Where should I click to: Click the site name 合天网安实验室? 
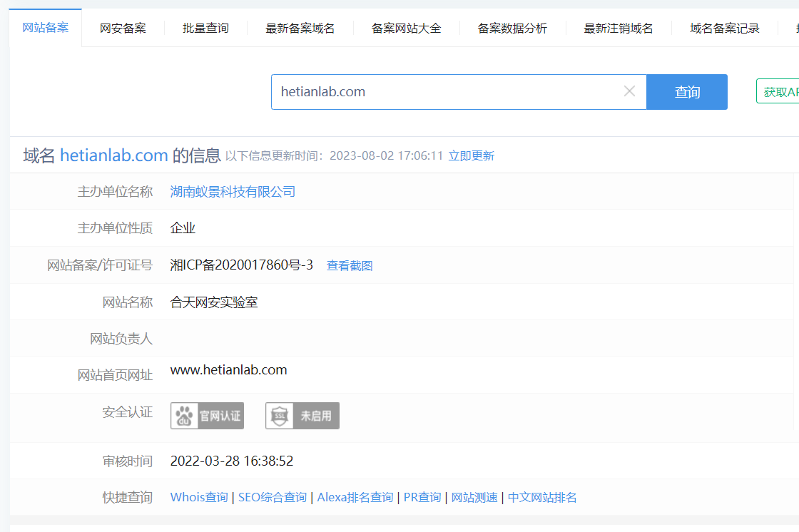pyautogui.click(x=214, y=302)
